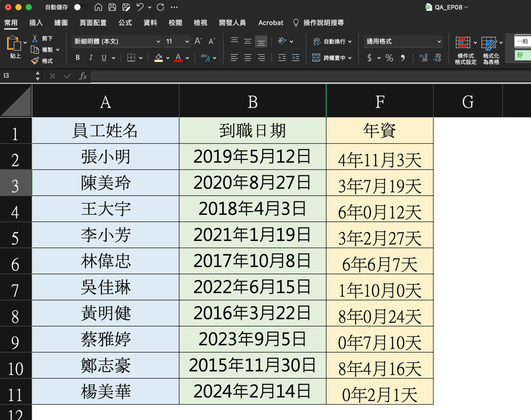The width and height of the screenshot is (531, 420).
Task: Apply percent style
Action: (389, 58)
